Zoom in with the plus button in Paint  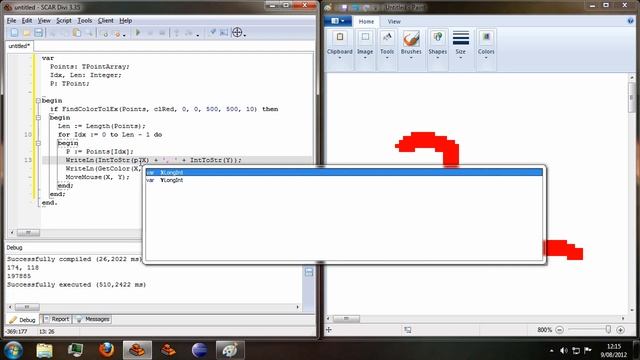pos(620,330)
